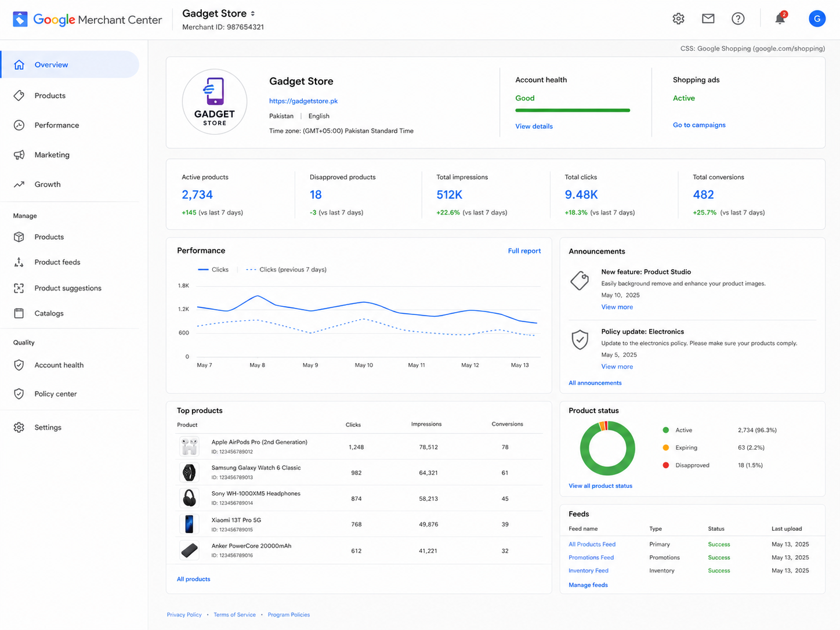
Task: Click the Anker PowerCore thumbnail
Action: pos(189,550)
